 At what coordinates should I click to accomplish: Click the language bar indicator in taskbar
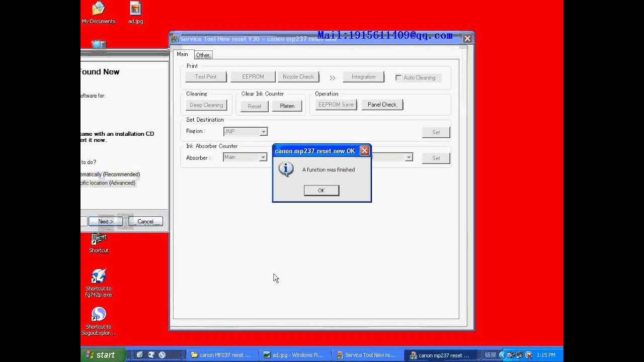[x=491, y=355]
